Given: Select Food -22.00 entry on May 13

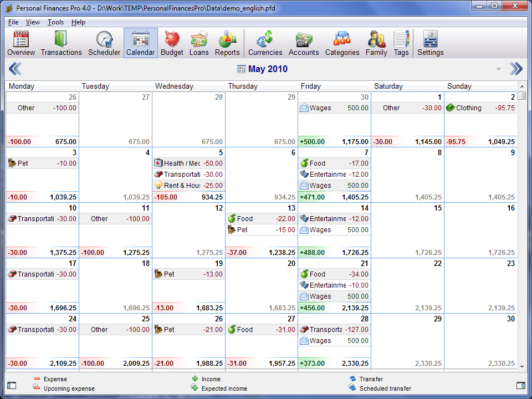Looking at the screenshot, I should pyautogui.click(x=261, y=218).
